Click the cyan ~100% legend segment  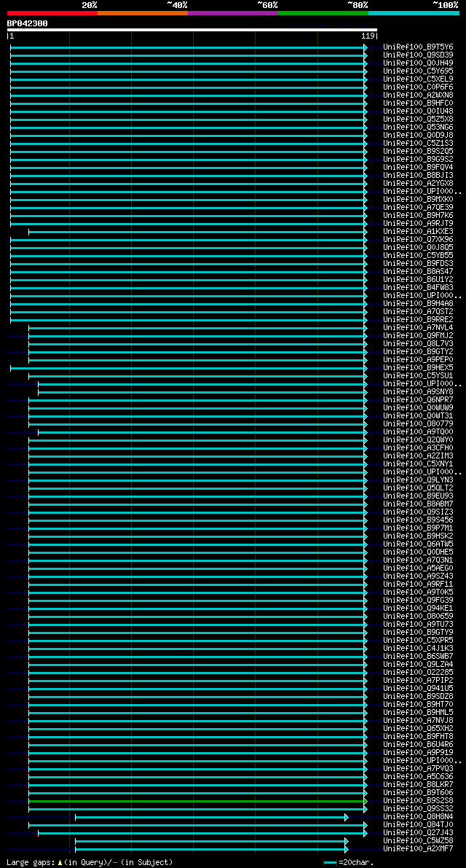pos(414,12)
